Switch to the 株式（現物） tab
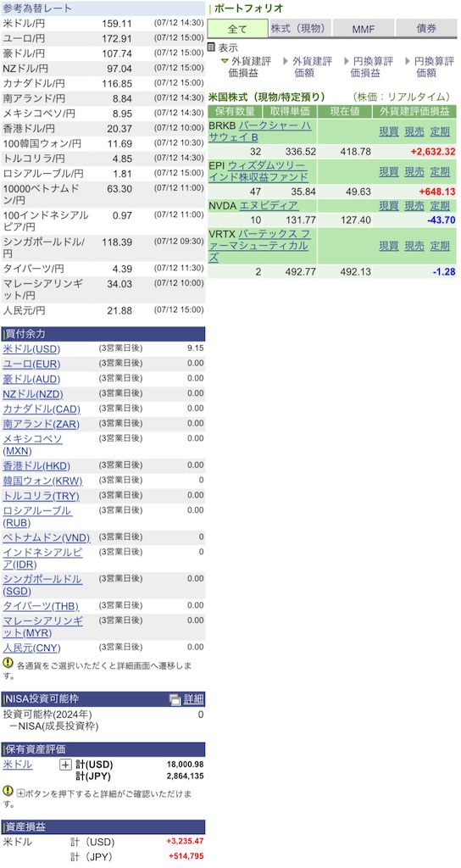The width and height of the screenshot is (461, 868). click(301, 28)
